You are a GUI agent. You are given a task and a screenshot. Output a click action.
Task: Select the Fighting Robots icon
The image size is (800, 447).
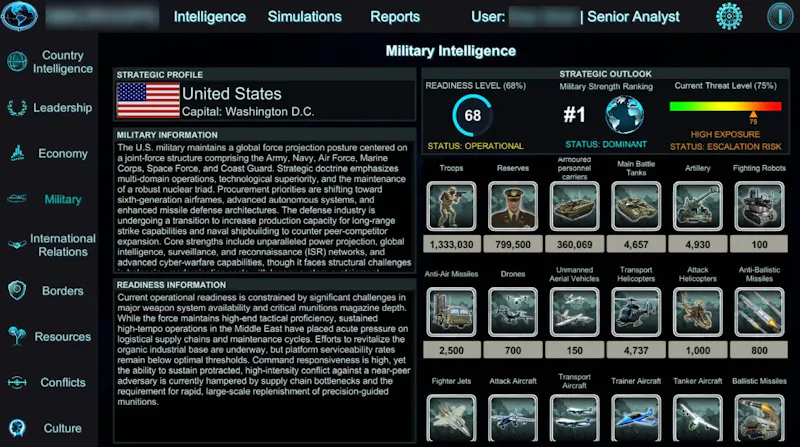759,206
